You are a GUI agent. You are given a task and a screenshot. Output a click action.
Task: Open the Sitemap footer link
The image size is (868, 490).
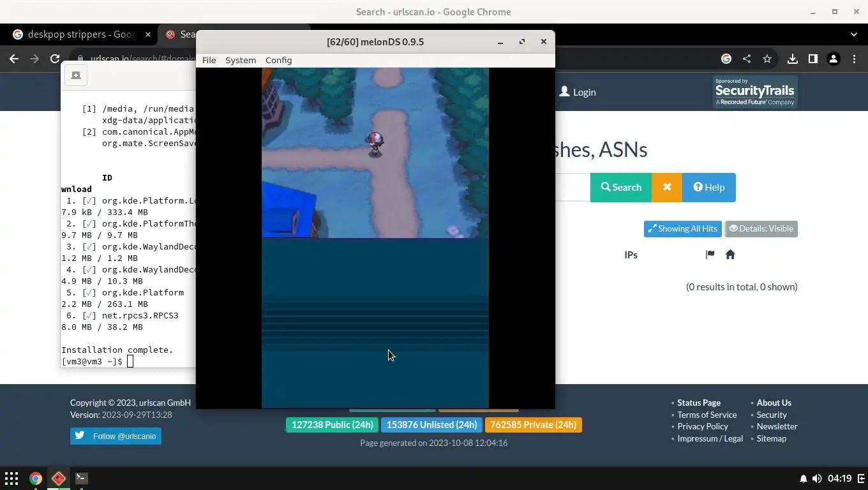click(x=772, y=438)
